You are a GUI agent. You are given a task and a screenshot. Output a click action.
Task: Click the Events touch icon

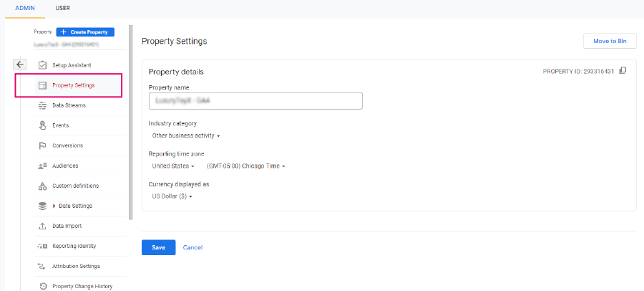click(42, 125)
